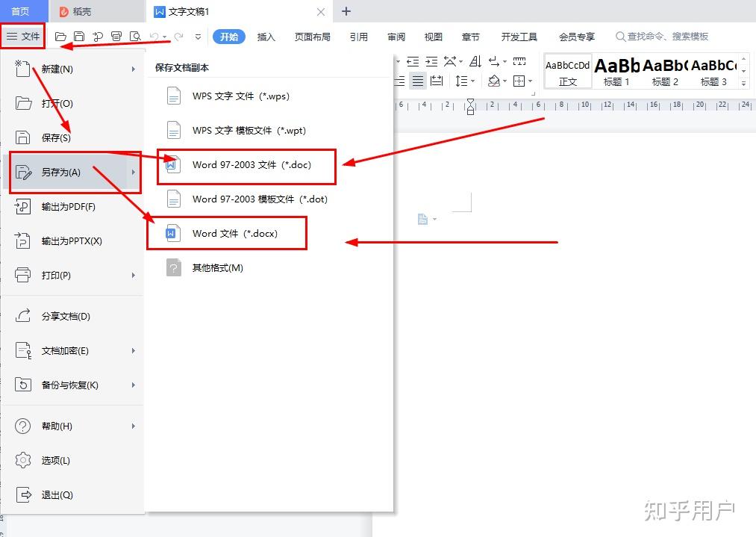Image resolution: width=756 pixels, height=537 pixels.
Task: Switch to the 首页 tab
Action: coord(22,11)
